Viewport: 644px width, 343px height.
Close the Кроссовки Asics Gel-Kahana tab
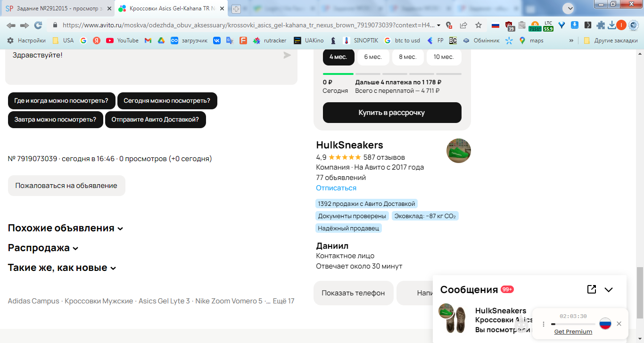[x=222, y=8]
